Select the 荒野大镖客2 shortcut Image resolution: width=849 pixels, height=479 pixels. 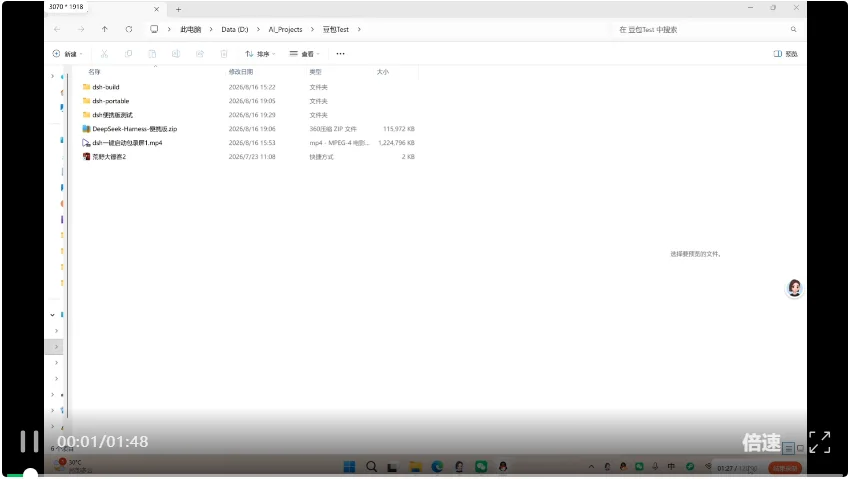pyautogui.click(x=109, y=157)
